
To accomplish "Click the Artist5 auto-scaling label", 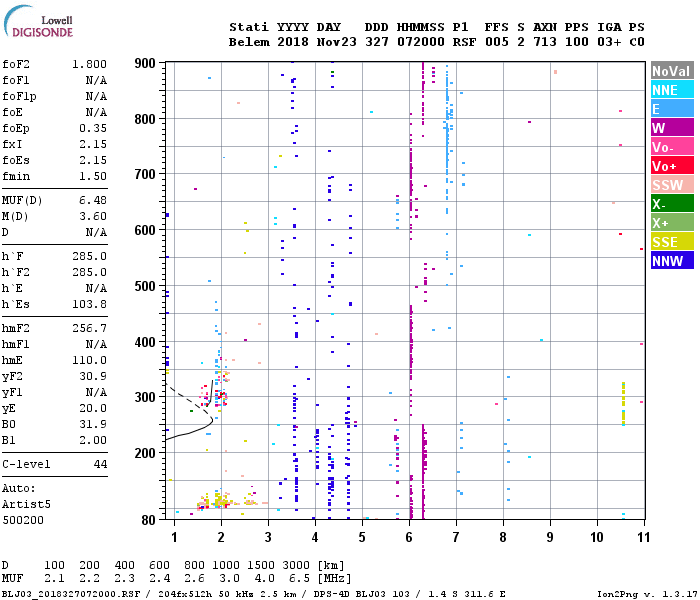I will [26, 504].
